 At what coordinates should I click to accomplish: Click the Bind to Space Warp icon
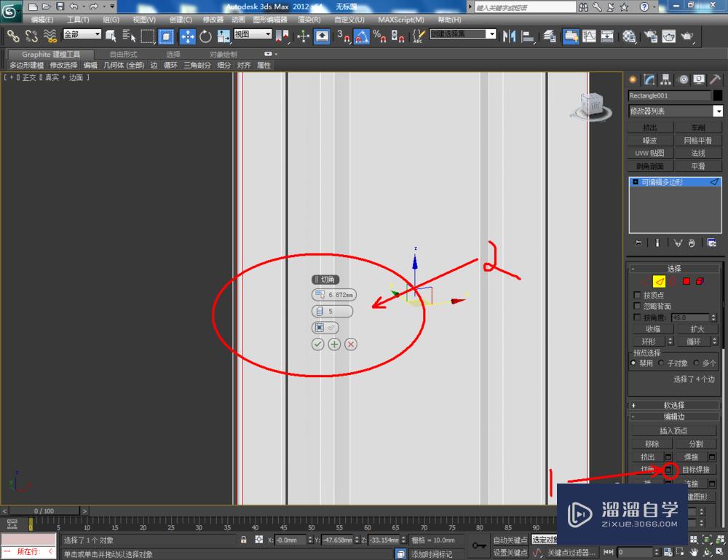click(x=50, y=36)
